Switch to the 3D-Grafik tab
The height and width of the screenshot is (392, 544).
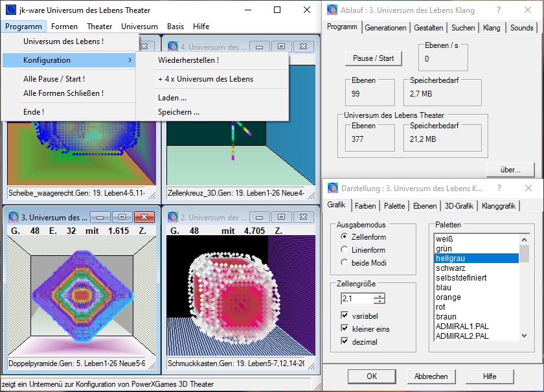pos(459,206)
